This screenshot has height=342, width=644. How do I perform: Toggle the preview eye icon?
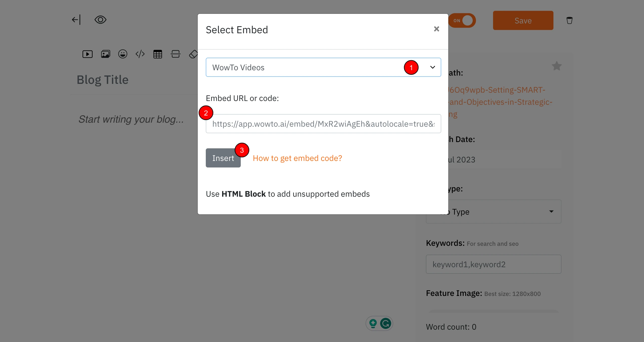(x=100, y=20)
